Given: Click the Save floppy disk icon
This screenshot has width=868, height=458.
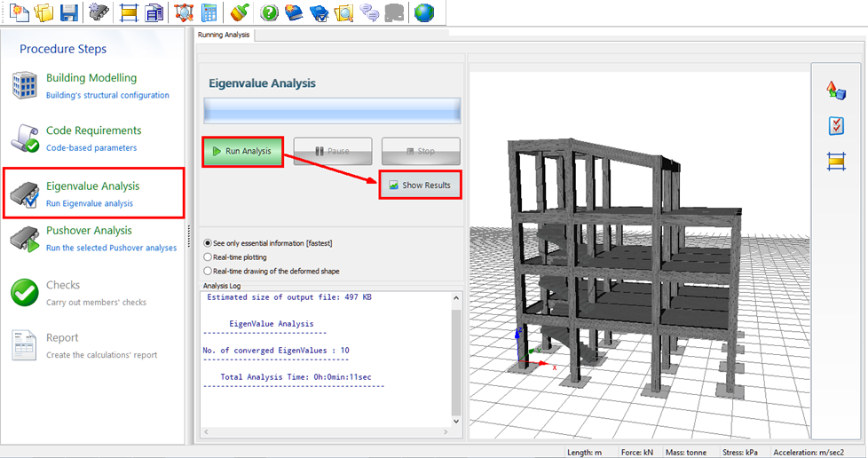Looking at the screenshot, I should tap(68, 12).
